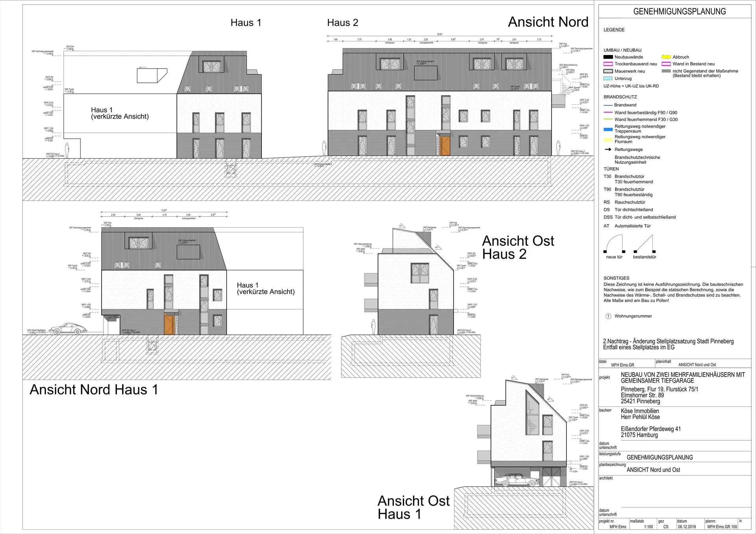756x534 pixels.
Task: Click the 'Haus 1 (verkürzte Ansicht)' label top left
Action: click(120, 113)
